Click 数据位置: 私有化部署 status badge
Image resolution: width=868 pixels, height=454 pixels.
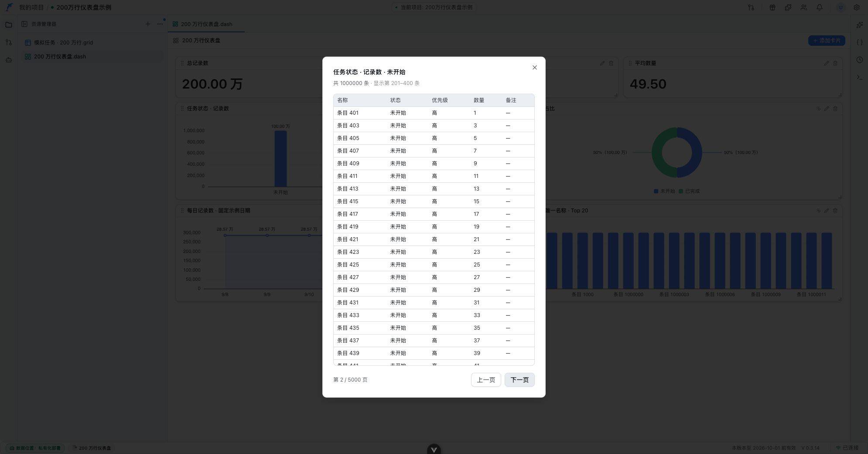(35, 448)
